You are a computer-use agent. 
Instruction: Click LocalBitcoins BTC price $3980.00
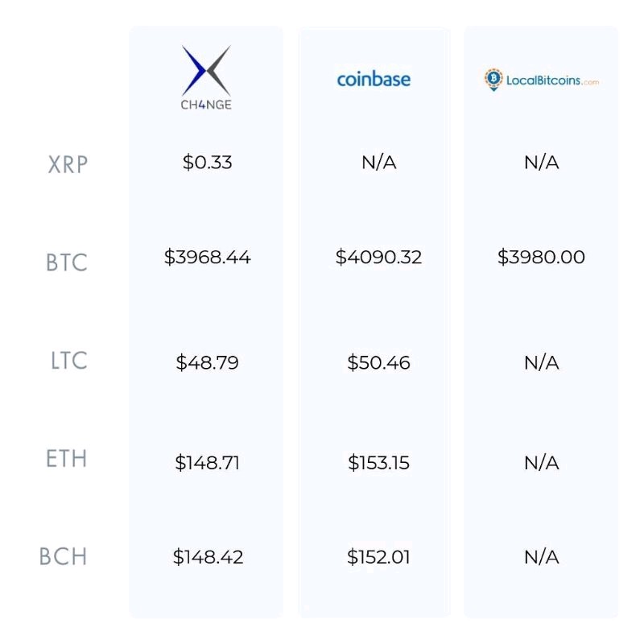point(541,258)
